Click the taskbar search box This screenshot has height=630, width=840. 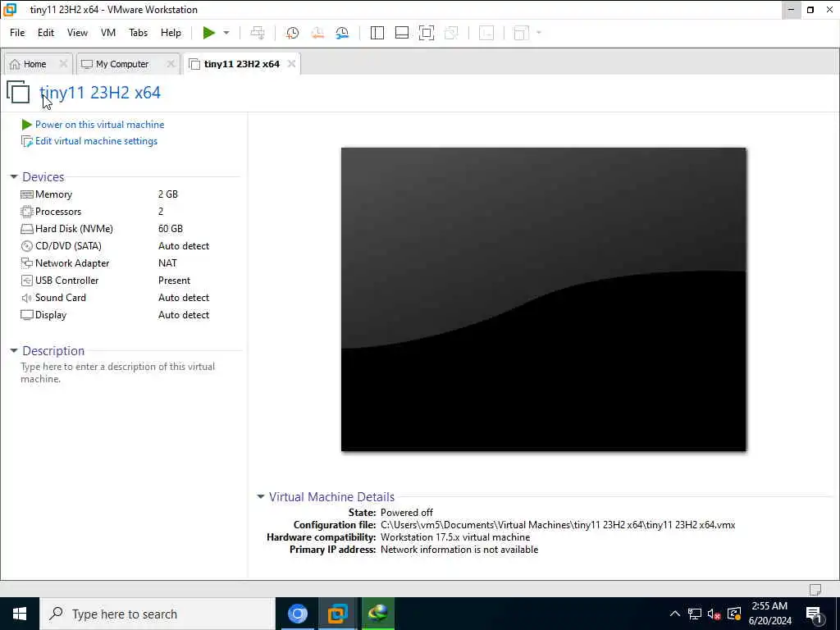coord(157,614)
